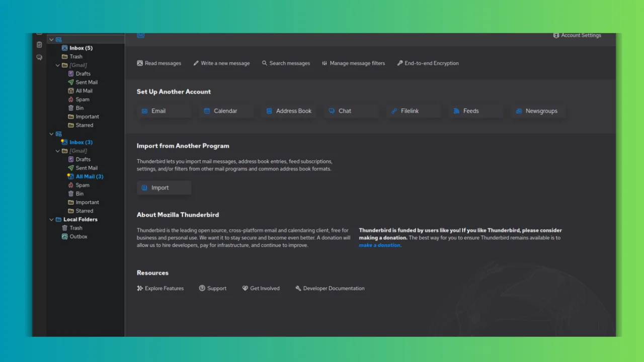Click the Filelink chain icon

click(394, 111)
